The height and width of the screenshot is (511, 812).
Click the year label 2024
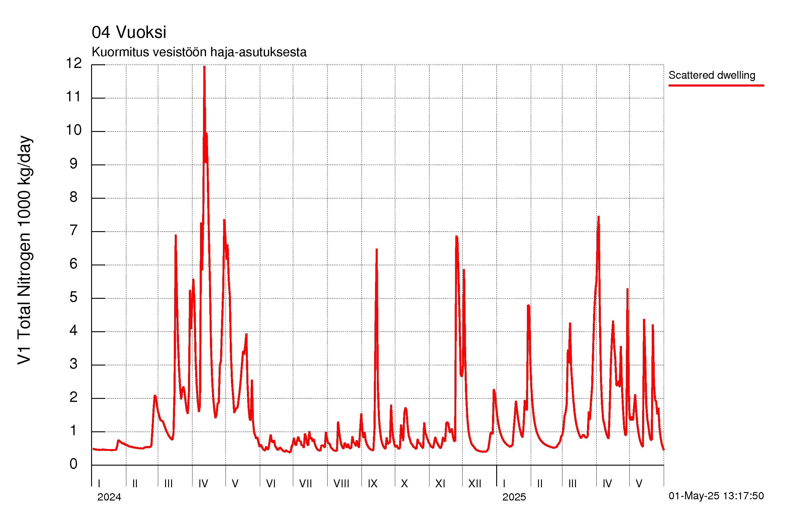[109, 497]
